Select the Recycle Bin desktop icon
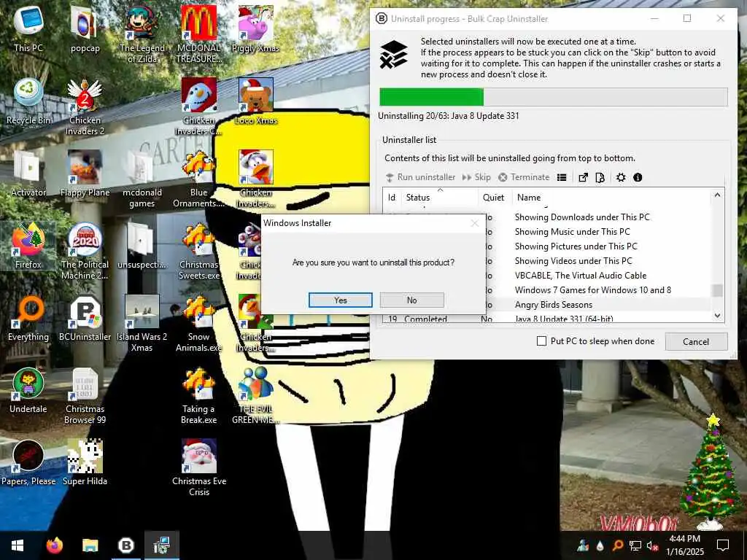The height and width of the screenshot is (560, 747). [28, 102]
